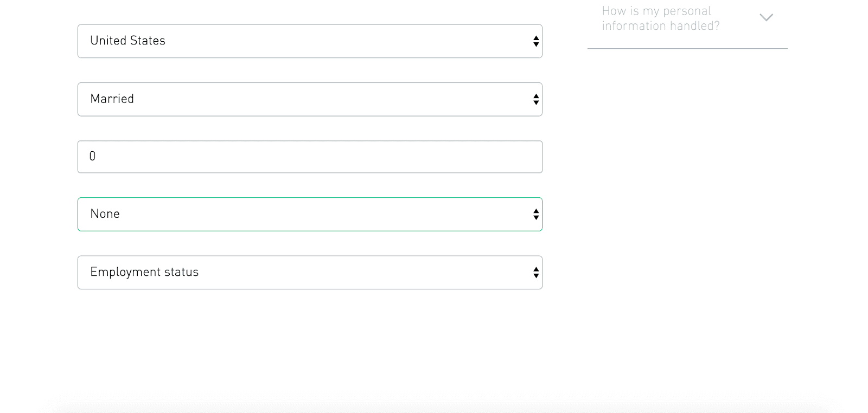The height and width of the screenshot is (413, 868).
Task: Open the dropdown currently showing None
Action: [x=310, y=214]
